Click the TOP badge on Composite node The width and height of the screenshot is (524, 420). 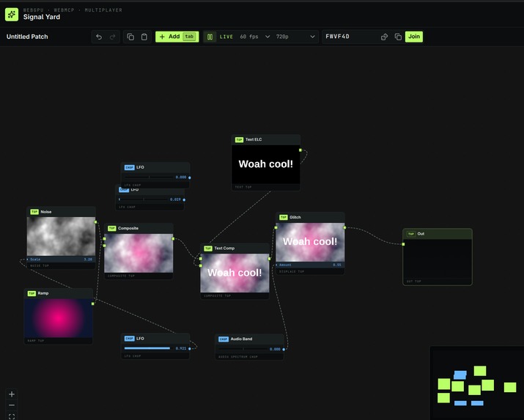111,228
